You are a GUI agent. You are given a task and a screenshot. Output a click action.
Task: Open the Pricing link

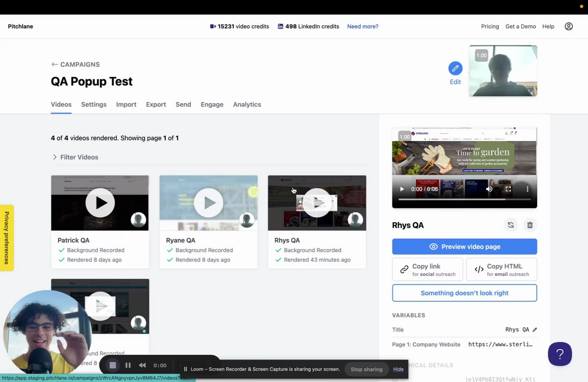coord(490,27)
